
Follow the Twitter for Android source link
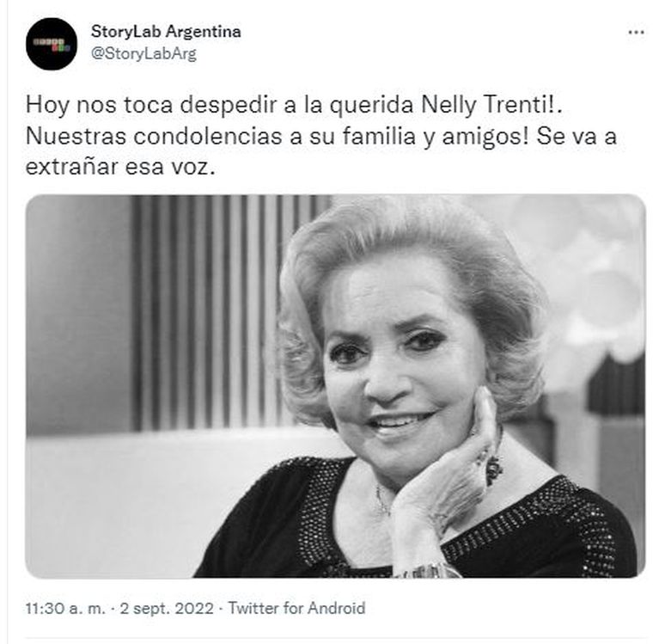tap(296, 608)
